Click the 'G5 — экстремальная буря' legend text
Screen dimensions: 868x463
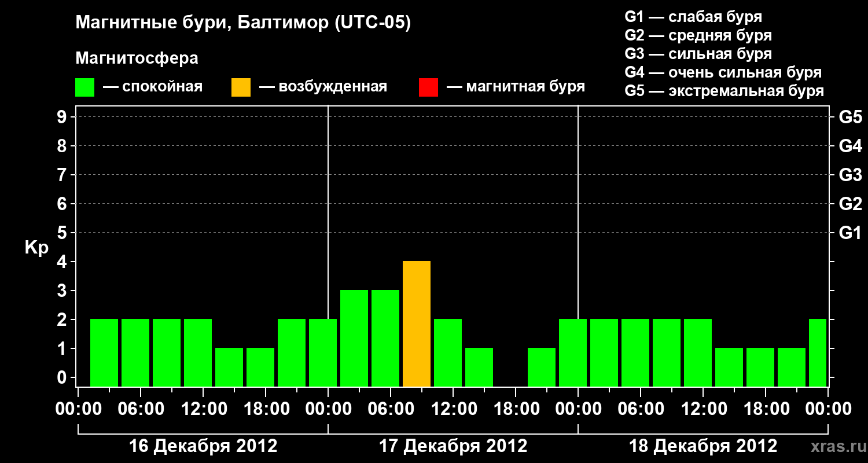pyautogui.click(x=724, y=91)
